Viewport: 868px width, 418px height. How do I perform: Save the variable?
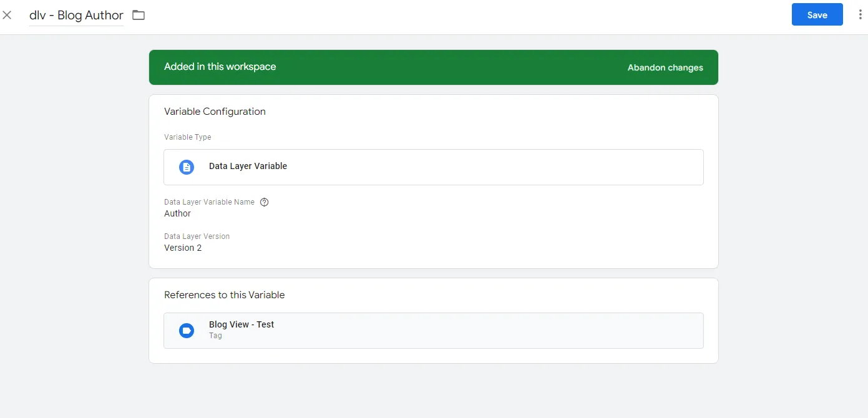coord(817,15)
